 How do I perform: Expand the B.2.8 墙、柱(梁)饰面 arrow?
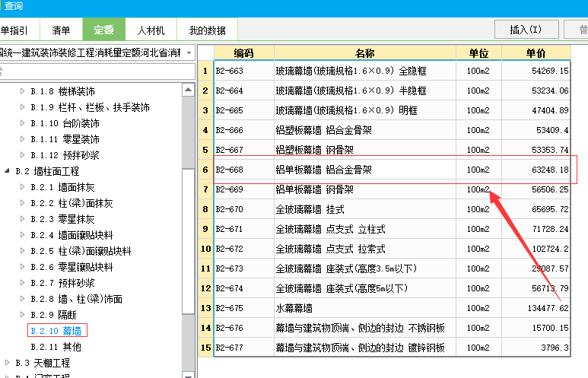22,298
